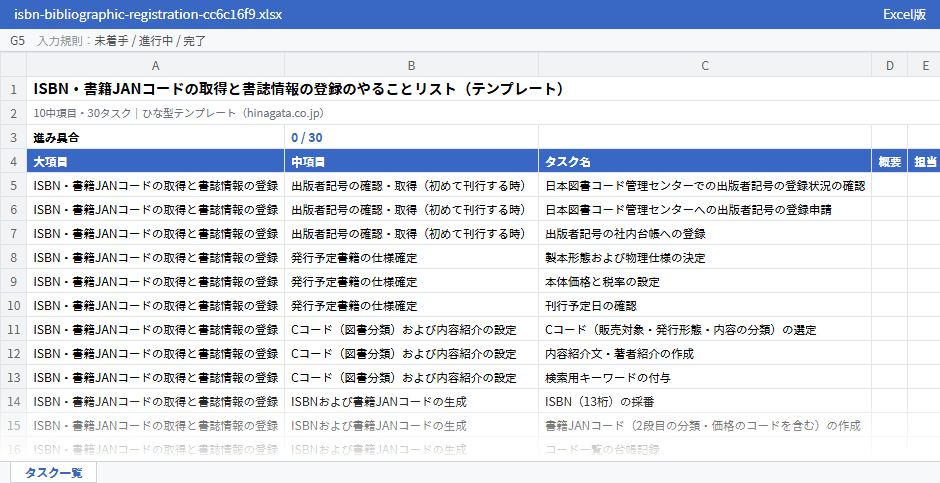This screenshot has height=483, width=940.
Task: Click the subtitle cell mentioning hinagata.co.jp
Action: pos(483,113)
